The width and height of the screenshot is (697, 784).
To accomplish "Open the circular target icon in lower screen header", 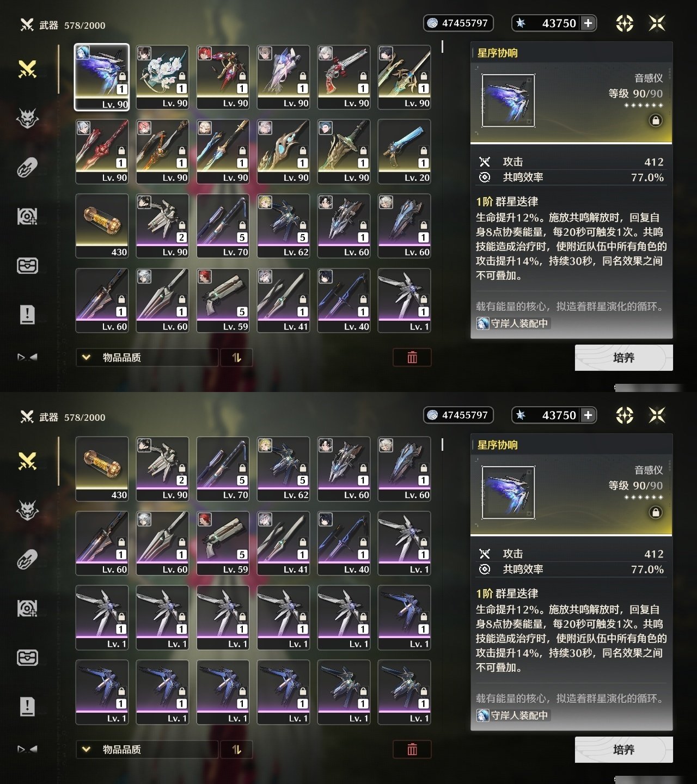I will (x=625, y=415).
